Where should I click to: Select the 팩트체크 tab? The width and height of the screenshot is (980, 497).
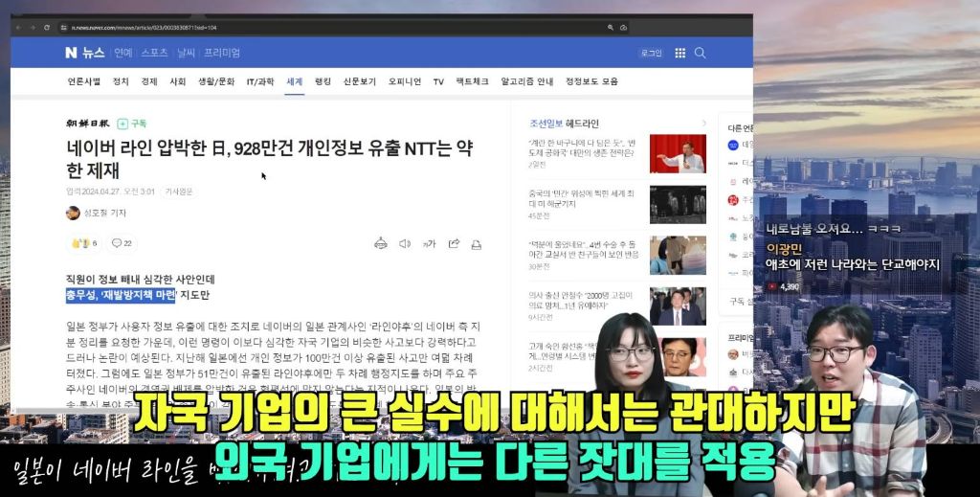473,81
